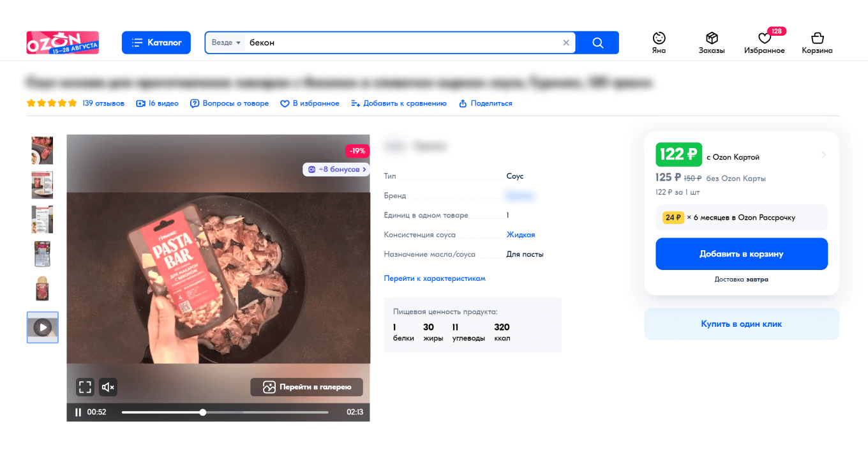868x457 pixels.
Task: Click Перейти к характеристикам
Action: pos(435,278)
